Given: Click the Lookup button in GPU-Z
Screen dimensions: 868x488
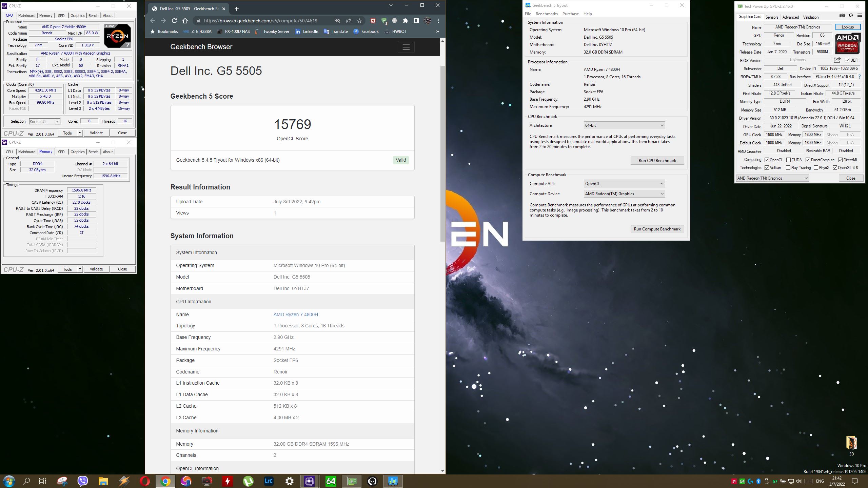Looking at the screenshot, I should tap(847, 27).
